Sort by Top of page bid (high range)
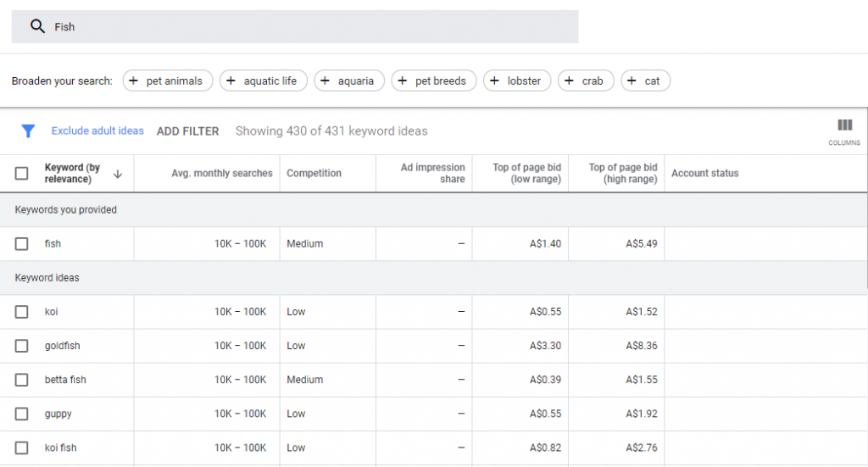 [x=622, y=174]
